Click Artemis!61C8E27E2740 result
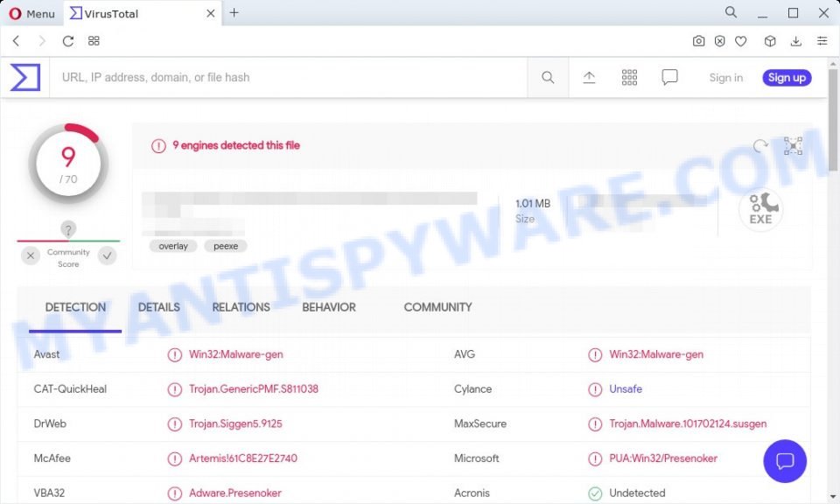 pyautogui.click(x=243, y=458)
